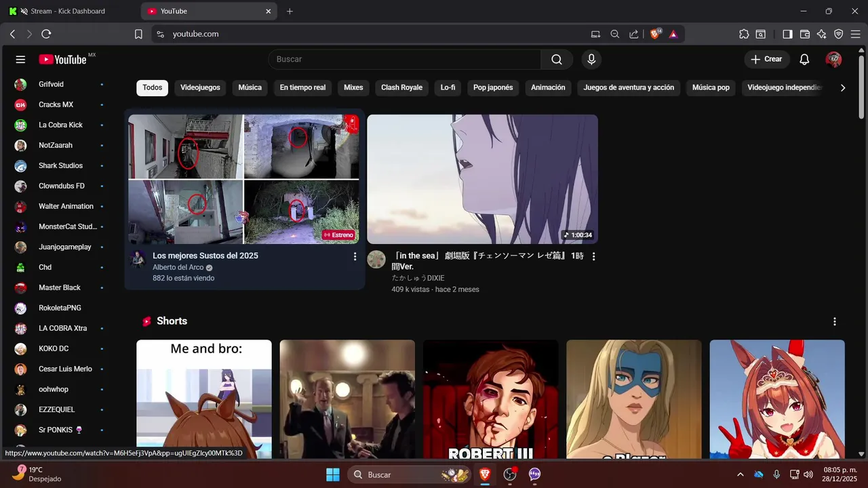Screen dimensions: 868x488
Task: Open the Chd channel avatar
Action: (x=21, y=268)
